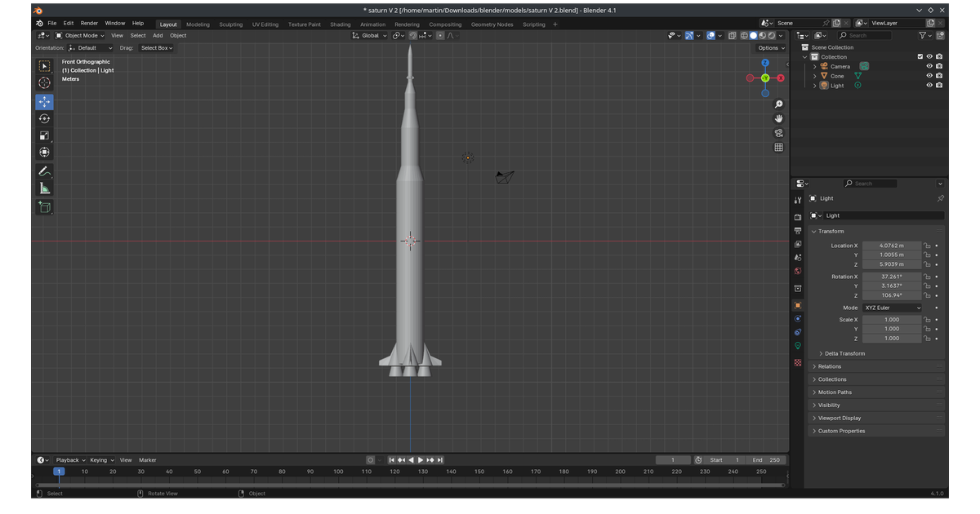This screenshot has height=514, width=980.
Task: Open the viewport Options popover
Action: point(768,47)
